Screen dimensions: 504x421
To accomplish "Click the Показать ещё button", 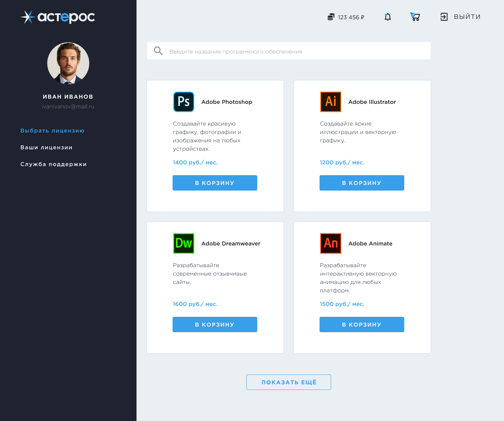I will point(289,382).
